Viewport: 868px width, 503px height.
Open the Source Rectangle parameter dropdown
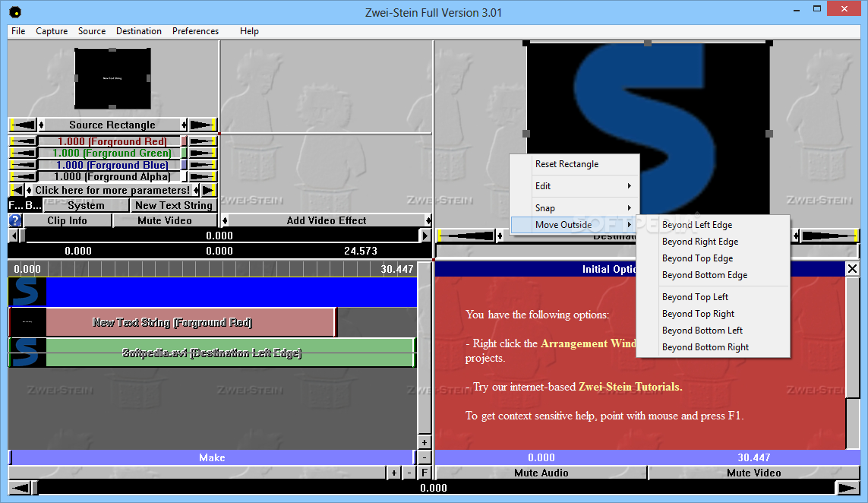[x=112, y=125]
